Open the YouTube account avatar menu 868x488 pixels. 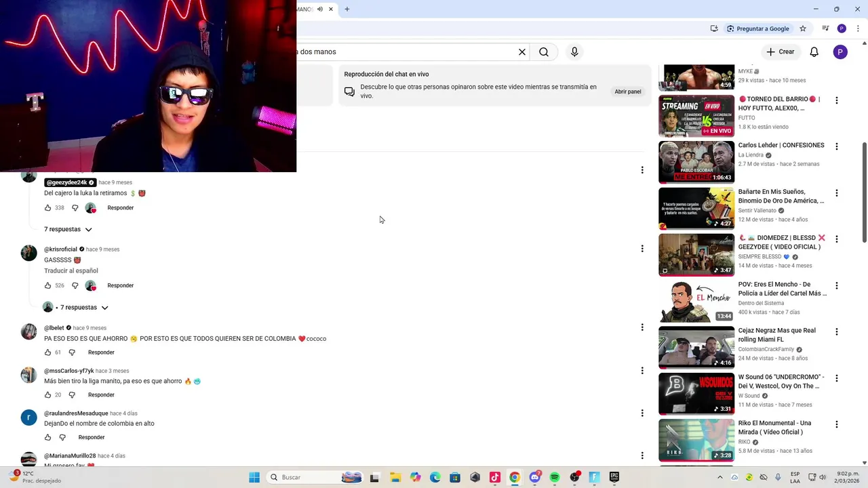click(840, 52)
